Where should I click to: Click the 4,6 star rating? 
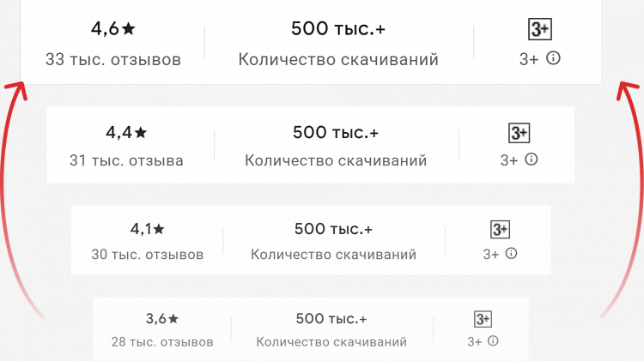(x=113, y=28)
